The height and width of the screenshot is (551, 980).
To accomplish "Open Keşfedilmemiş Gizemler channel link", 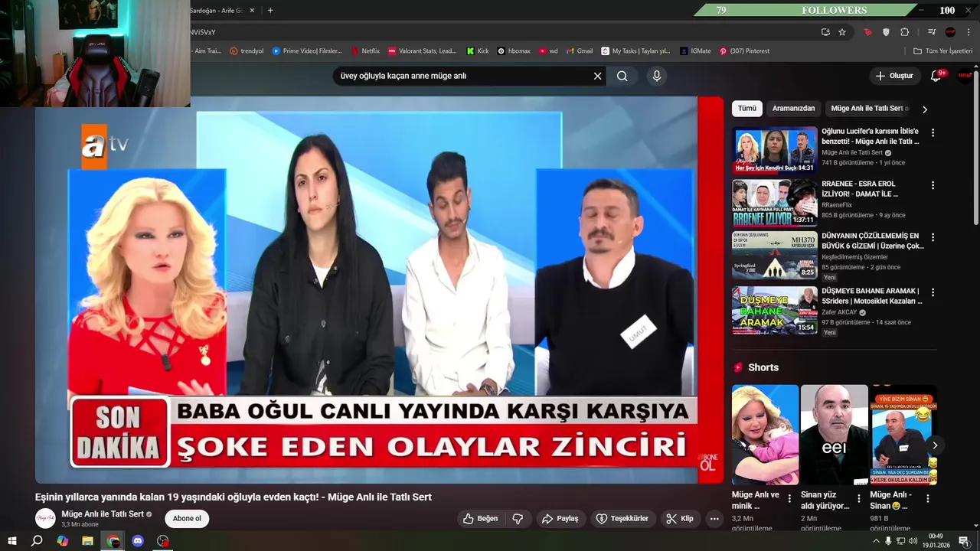I will [854, 257].
